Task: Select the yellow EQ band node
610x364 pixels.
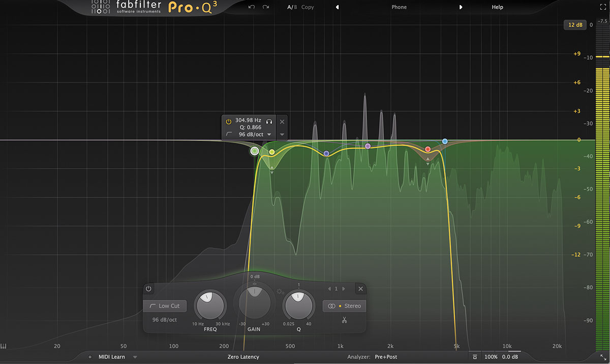Action: tap(272, 152)
